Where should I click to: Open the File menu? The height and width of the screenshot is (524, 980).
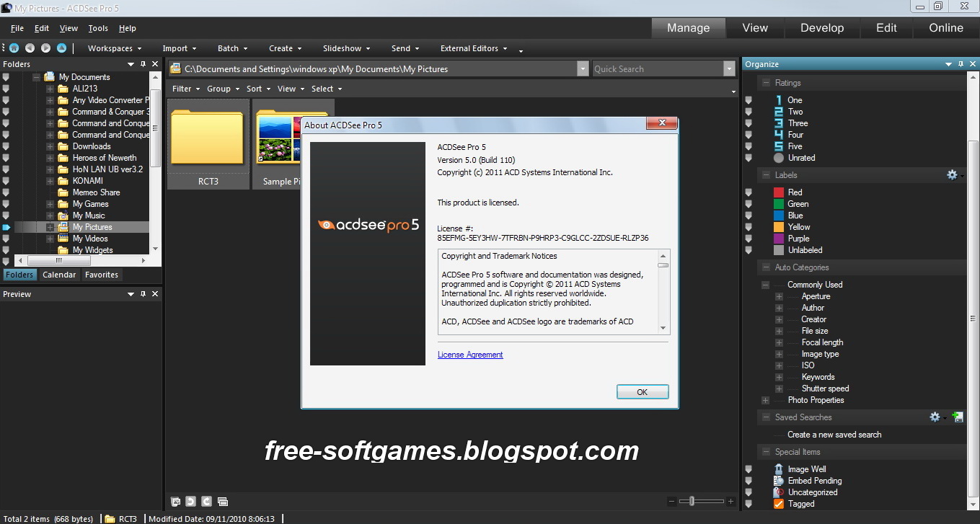[x=17, y=28]
